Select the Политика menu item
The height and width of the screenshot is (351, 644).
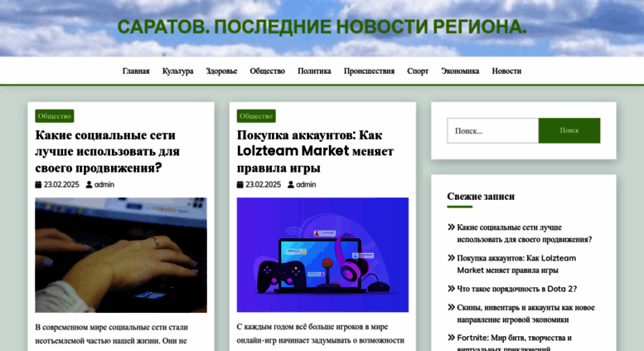pos(314,71)
